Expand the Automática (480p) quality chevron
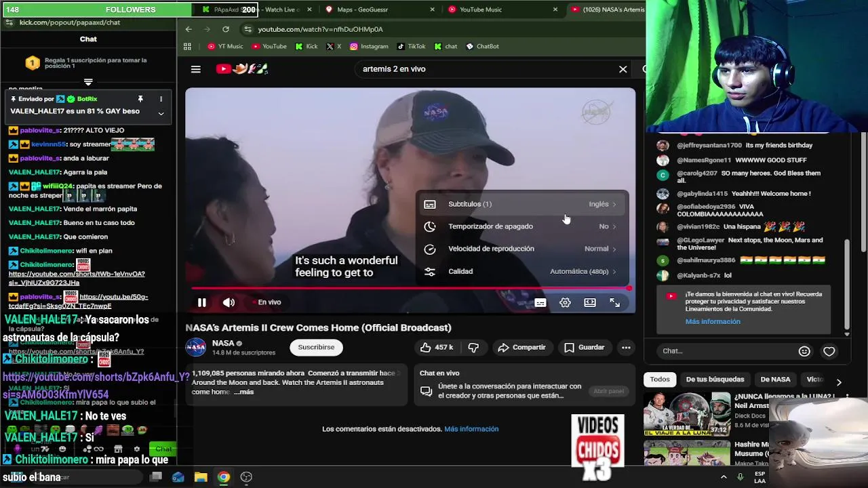The height and width of the screenshot is (488, 868). (614, 271)
